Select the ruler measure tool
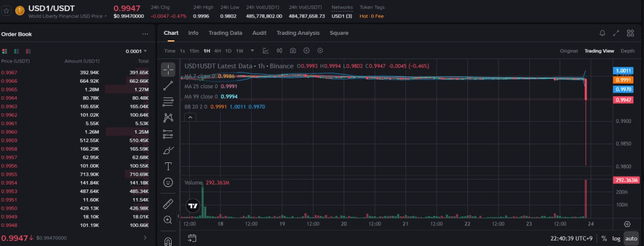This screenshot has height=246, width=644. (x=168, y=204)
